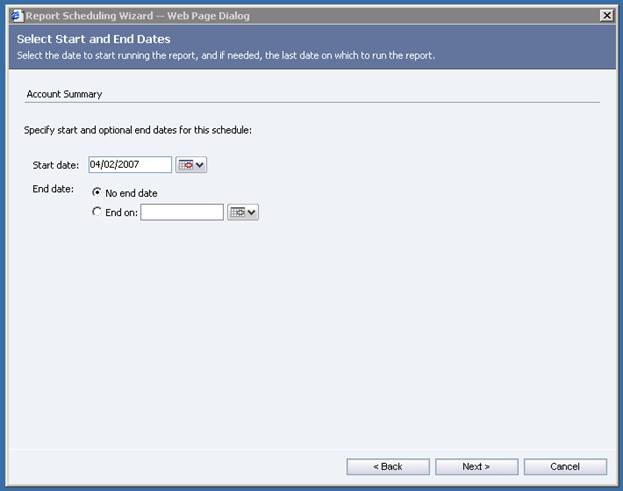Click the 'Start date:' label
The height and width of the screenshot is (491, 623).
(x=56, y=165)
